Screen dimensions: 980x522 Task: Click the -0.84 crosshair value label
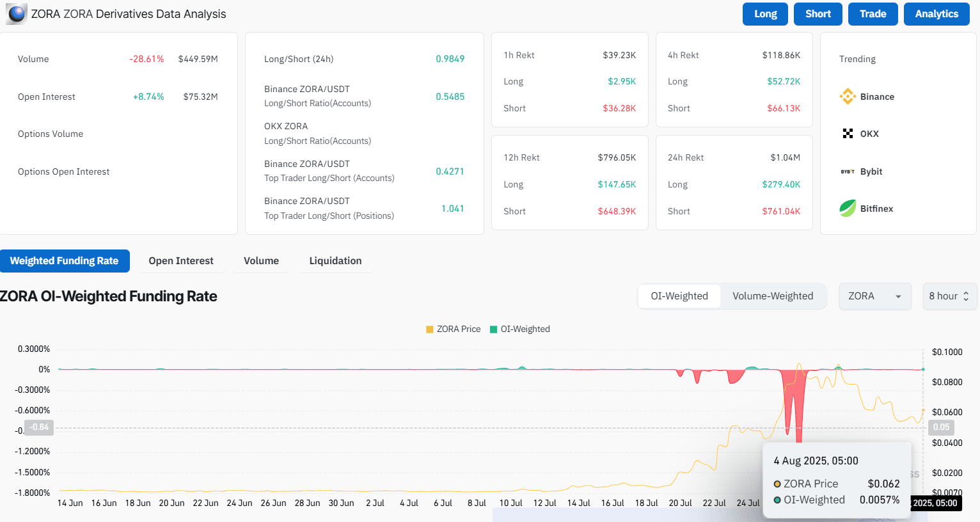39,427
